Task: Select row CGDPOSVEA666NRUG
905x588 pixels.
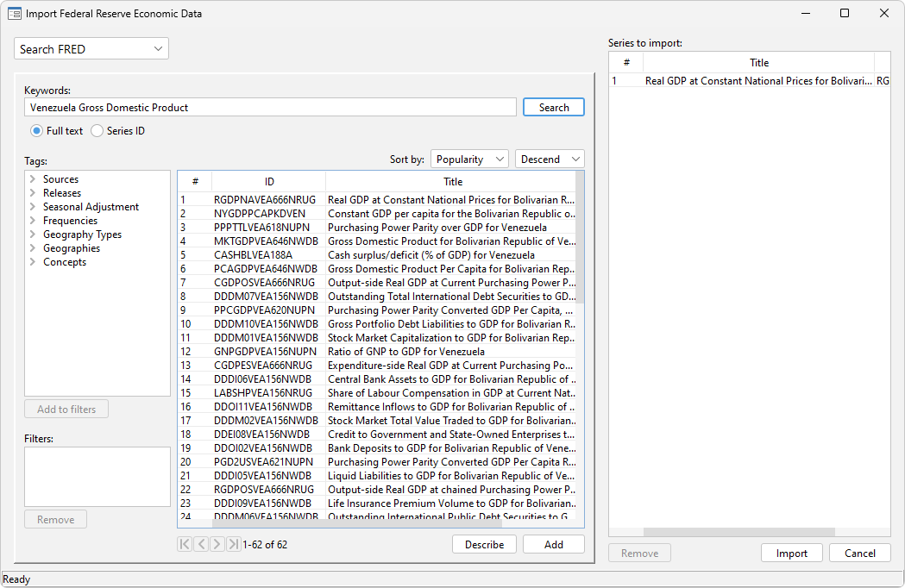Action: (x=377, y=283)
